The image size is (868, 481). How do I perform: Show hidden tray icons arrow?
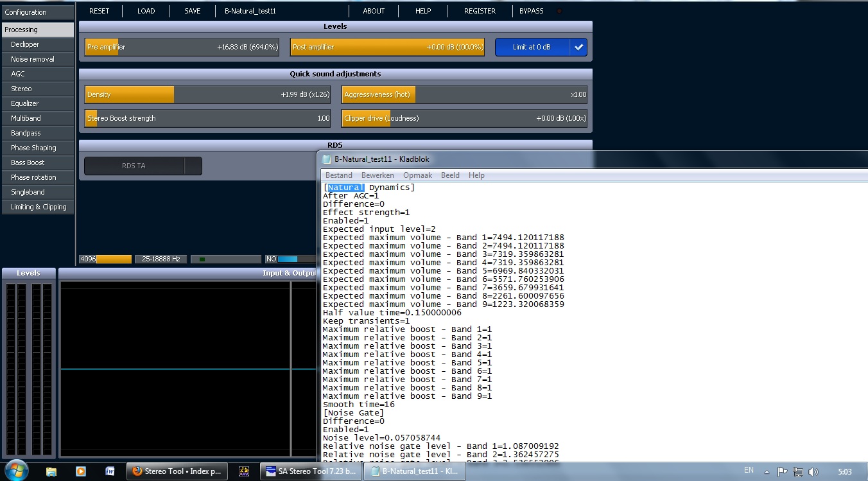767,472
